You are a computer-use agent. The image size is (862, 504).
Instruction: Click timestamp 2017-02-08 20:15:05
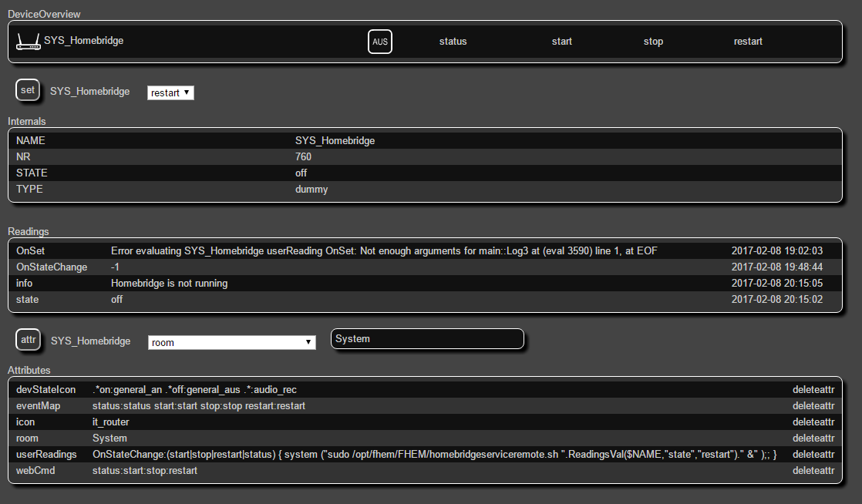pos(776,283)
